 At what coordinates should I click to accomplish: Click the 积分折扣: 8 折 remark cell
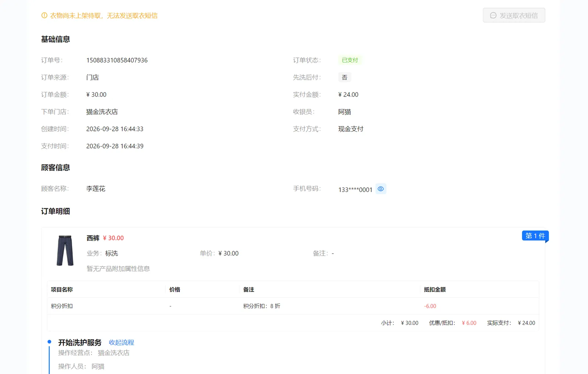(x=262, y=306)
